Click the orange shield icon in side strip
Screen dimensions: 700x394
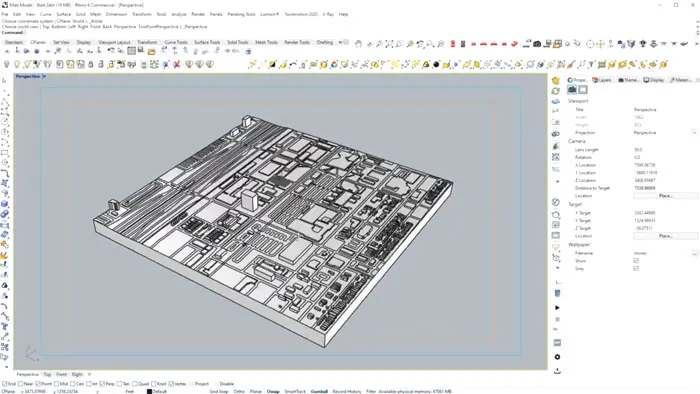pos(556,80)
